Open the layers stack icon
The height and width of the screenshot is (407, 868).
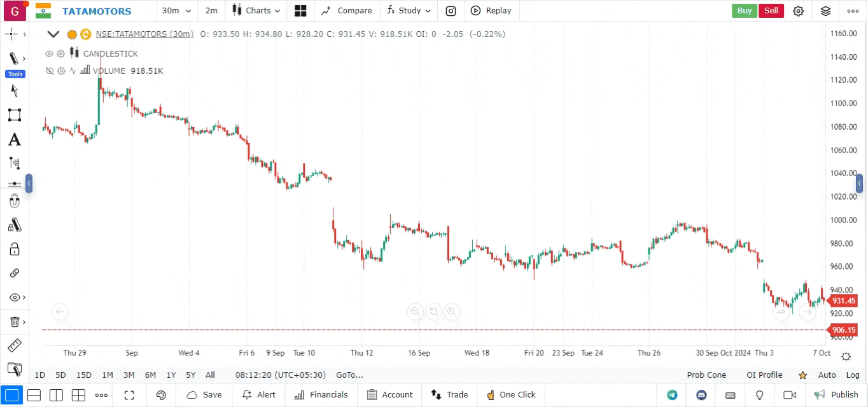[825, 11]
